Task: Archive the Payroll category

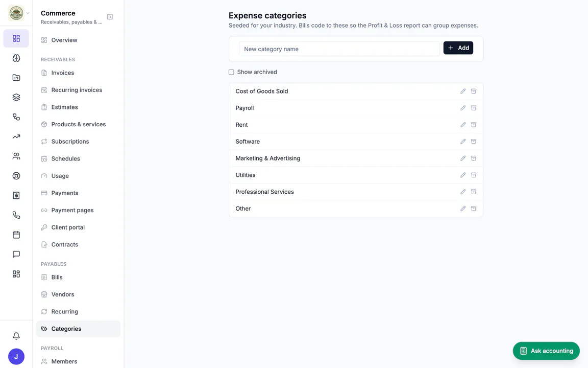Action: [x=474, y=108]
